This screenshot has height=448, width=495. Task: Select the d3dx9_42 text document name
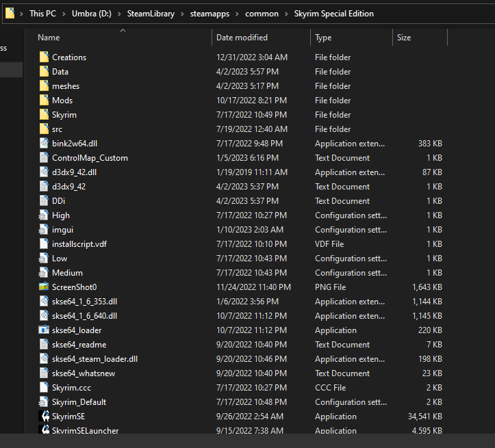(69, 186)
